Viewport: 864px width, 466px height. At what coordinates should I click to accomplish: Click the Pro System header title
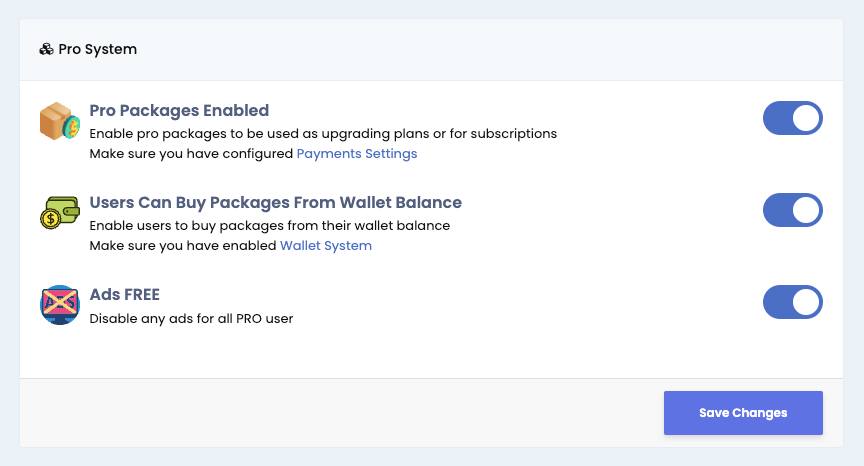pyautogui.click(x=98, y=50)
